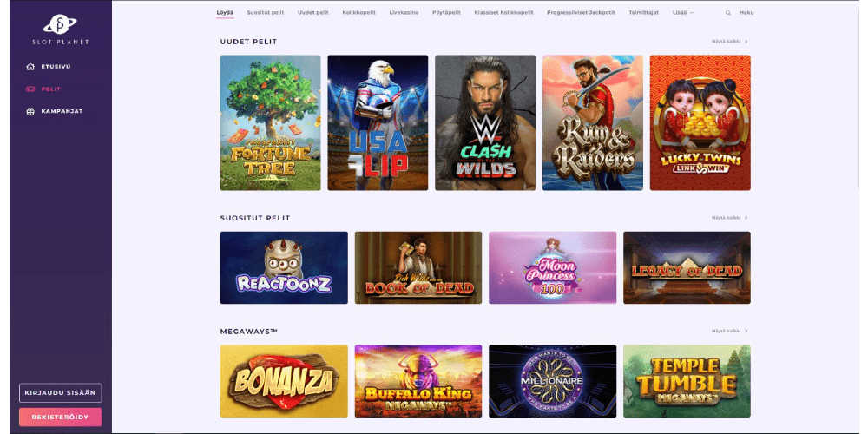Open Näytä kaikki for Megaways

(730, 331)
